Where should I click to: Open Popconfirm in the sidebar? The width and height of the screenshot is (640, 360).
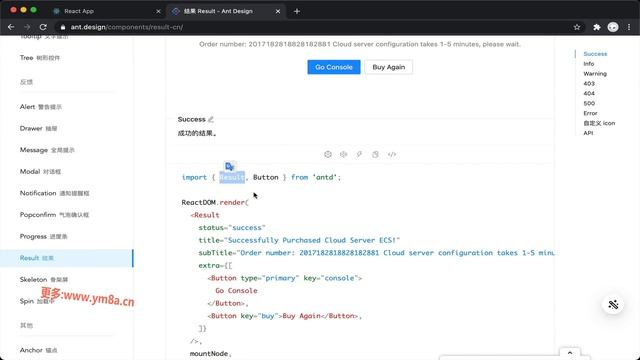(54, 215)
